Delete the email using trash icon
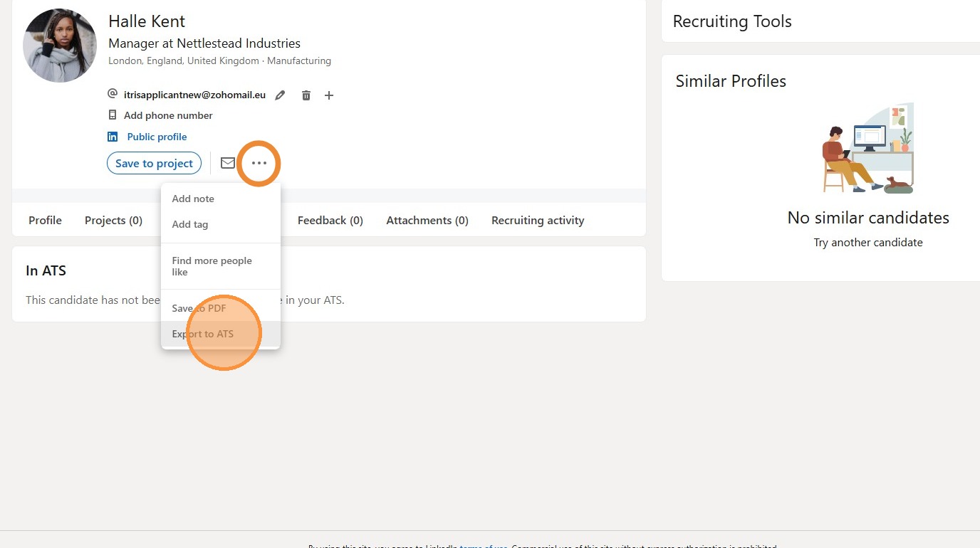The width and height of the screenshot is (980, 548). coord(306,95)
